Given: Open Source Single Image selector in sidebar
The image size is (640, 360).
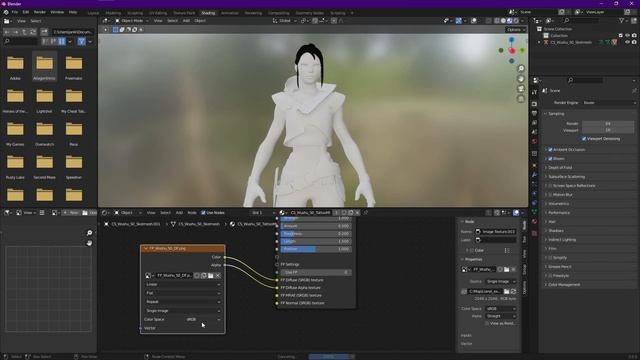Looking at the screenshot, I should coord(500,282).
